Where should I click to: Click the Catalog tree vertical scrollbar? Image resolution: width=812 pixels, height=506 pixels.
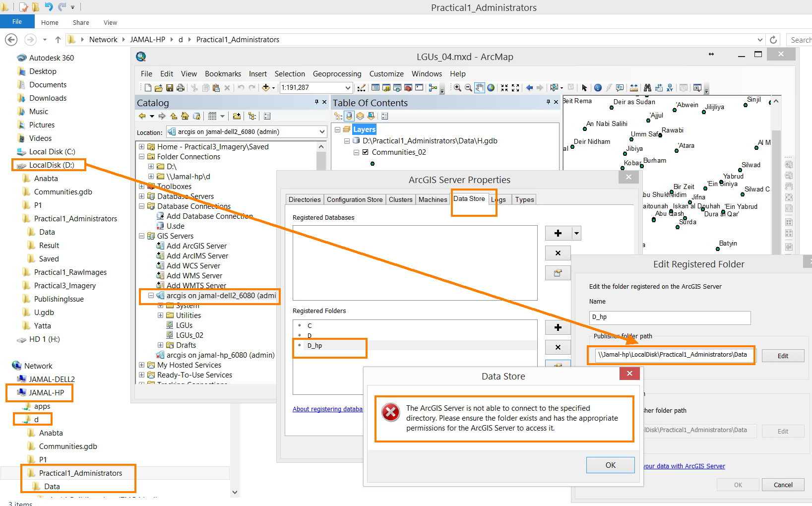point(321,263)
